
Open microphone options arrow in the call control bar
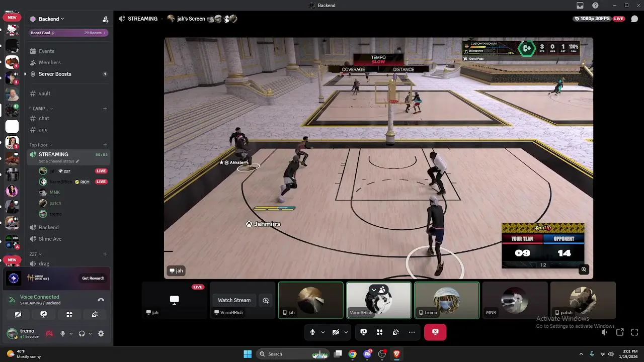pos(323,332)
